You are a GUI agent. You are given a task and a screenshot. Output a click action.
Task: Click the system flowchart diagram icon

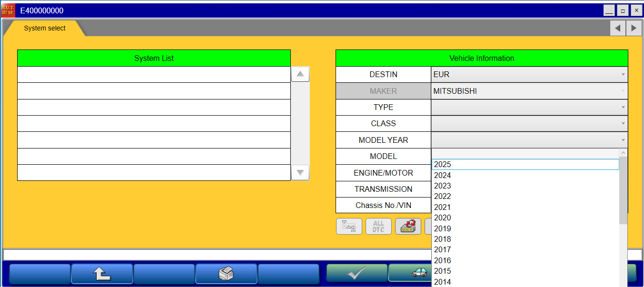pyautogui.click(x=349, y=226)
